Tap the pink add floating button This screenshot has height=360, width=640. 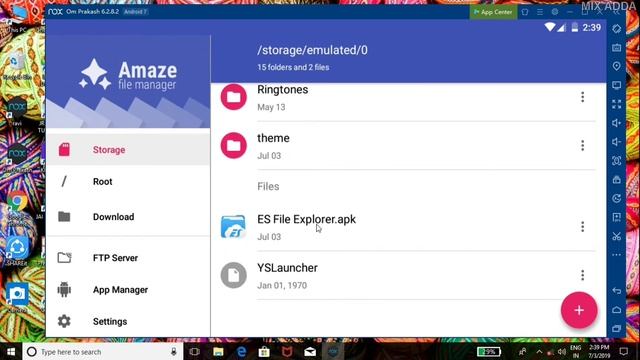click(579, 310)
